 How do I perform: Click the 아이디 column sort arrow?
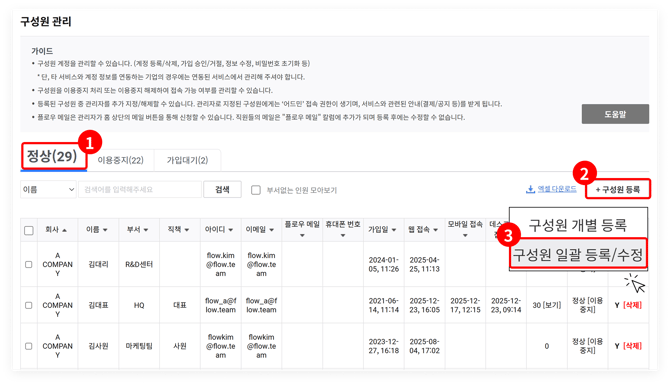(x=231, y=230)
